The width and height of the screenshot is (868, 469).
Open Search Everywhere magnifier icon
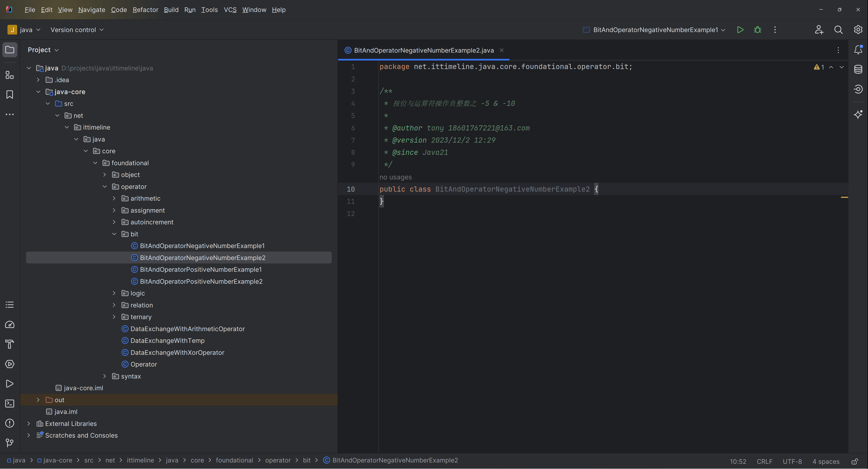[838, 30]
